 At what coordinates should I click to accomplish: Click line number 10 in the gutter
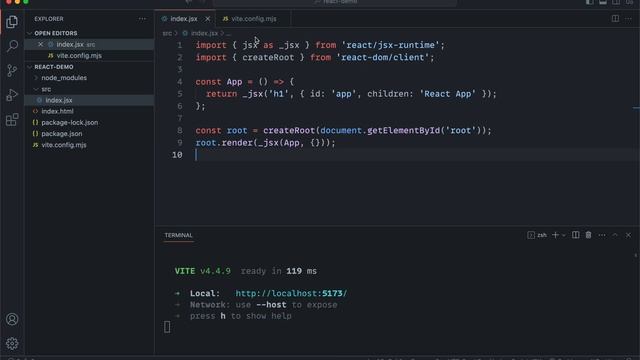[177, 155]
